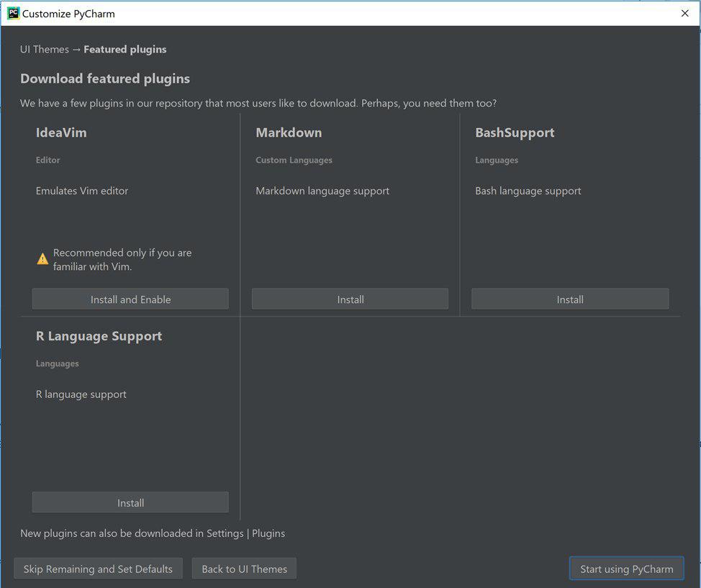The height and width of the screenshot is (588, 701).
Task: Click the Markdown plugin heading
Action: coord(289,132)
